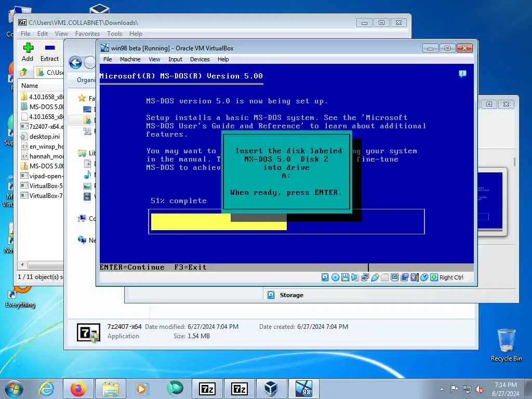Open Firefox from taskbar
This screenshot has height=399, width=532.
pos(78,389)
